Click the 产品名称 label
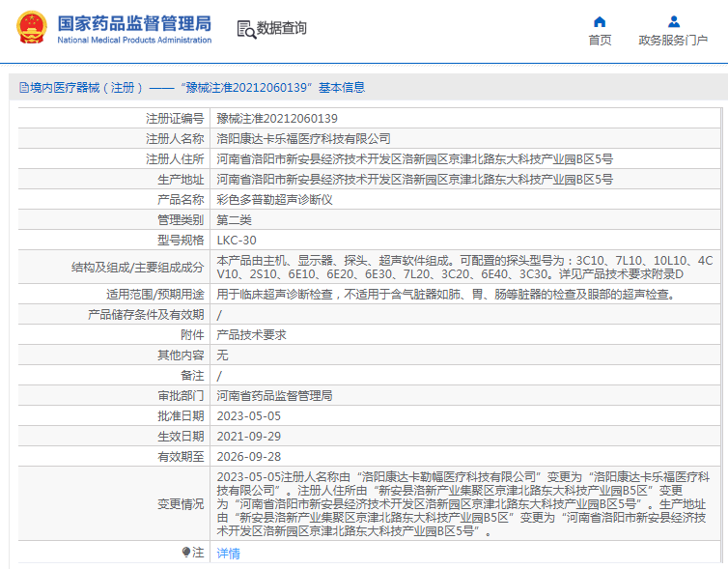 pos(181,200)
